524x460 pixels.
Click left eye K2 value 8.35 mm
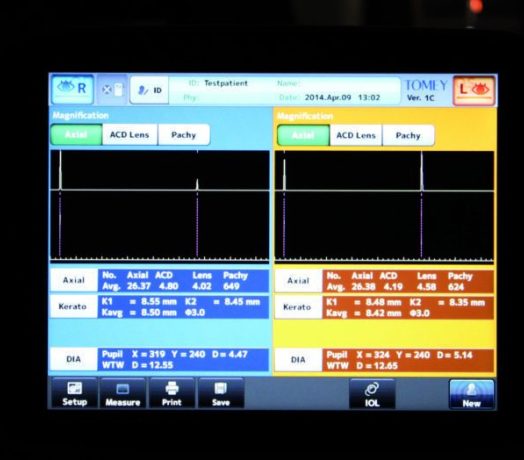click(x=467, y=303)
